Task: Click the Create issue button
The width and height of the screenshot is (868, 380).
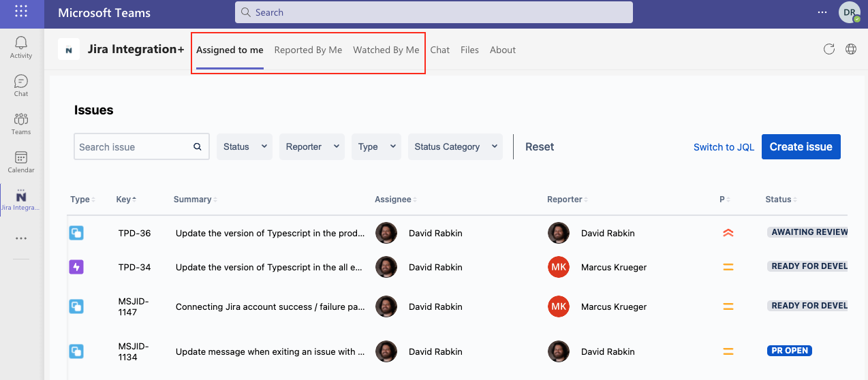Action: pos(801,146)
